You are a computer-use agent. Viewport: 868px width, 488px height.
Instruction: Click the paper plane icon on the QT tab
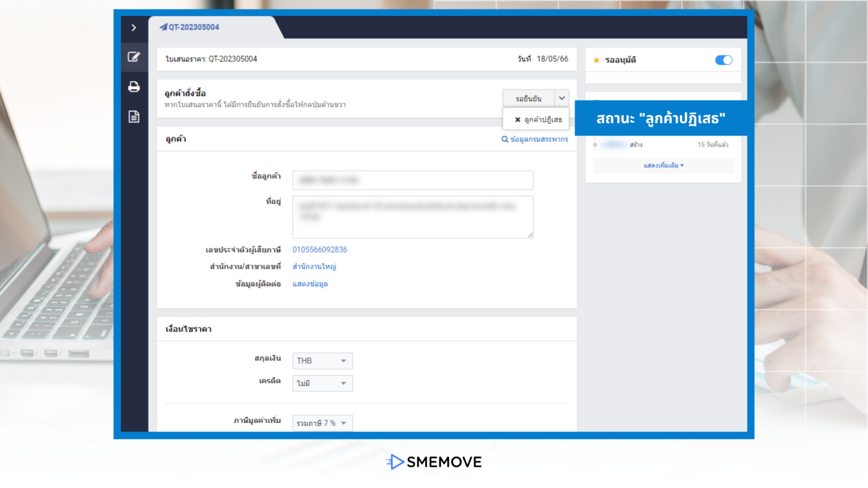pos(163,27)
